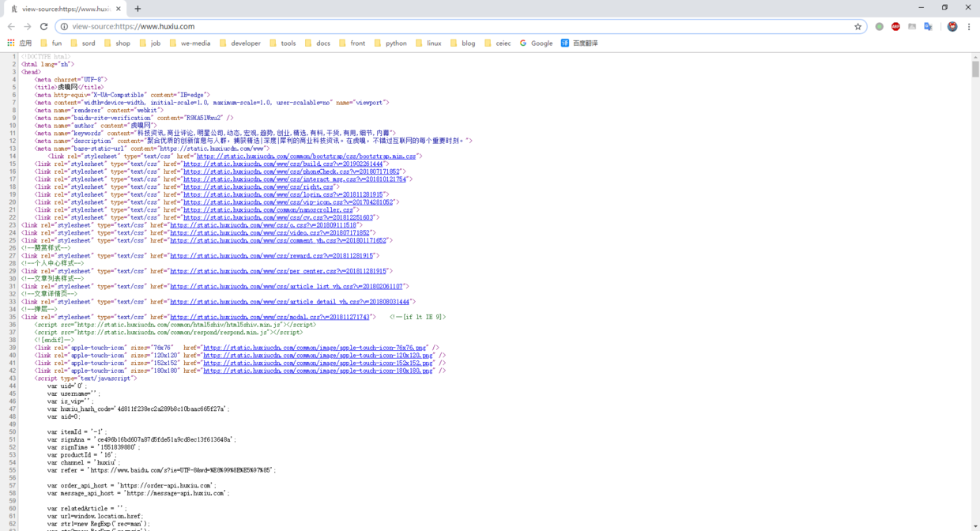Open the user profile avatar
Screen dimensions: 980x531
click(952, 26)
